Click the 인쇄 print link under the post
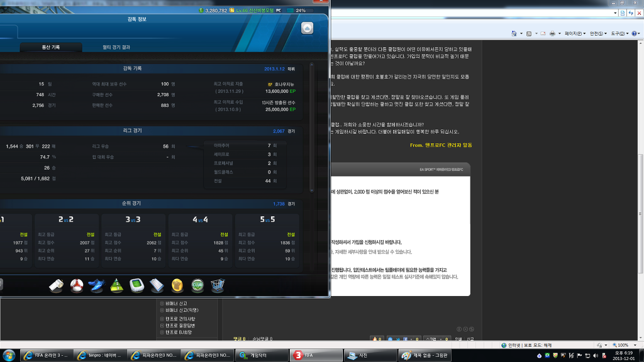 (458, 339)
